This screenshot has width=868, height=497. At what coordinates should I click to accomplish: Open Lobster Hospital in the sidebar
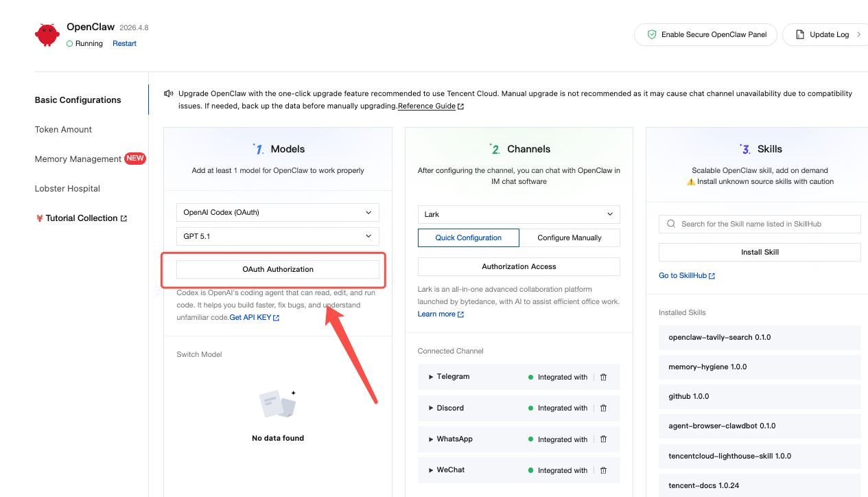point(67,189)
